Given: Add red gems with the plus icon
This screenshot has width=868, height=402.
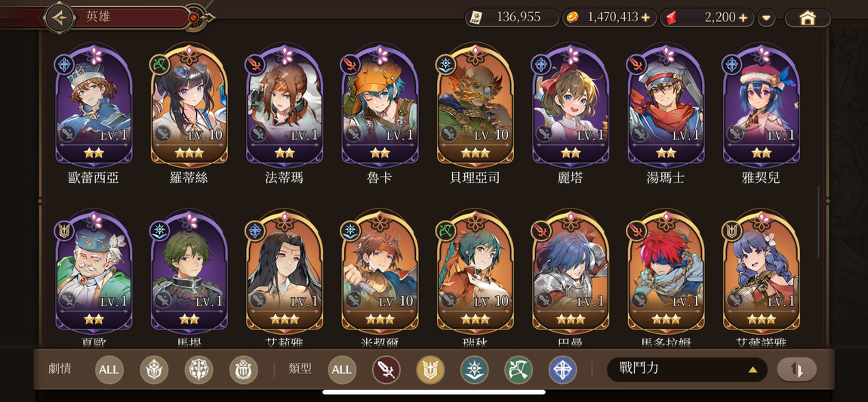Looking at the screenshot, I should [743, 17].
